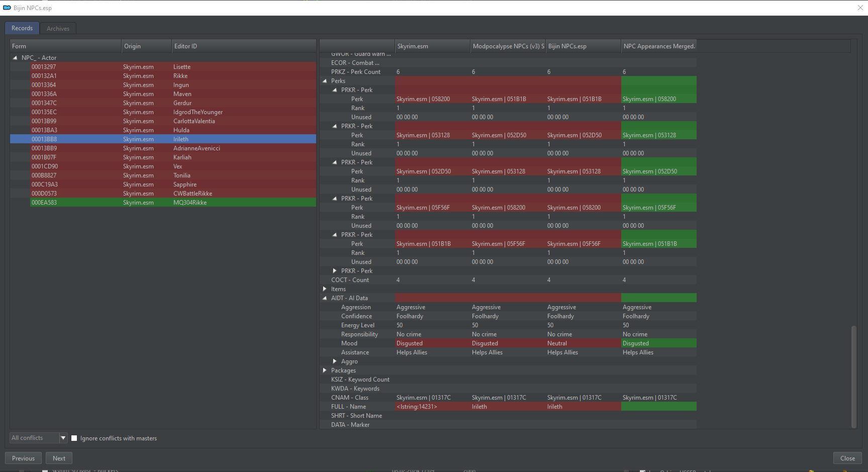Select the Ingun record
The height and width of the screenshot is (472, 868).
pyautogui.click(x=163, y=85)
